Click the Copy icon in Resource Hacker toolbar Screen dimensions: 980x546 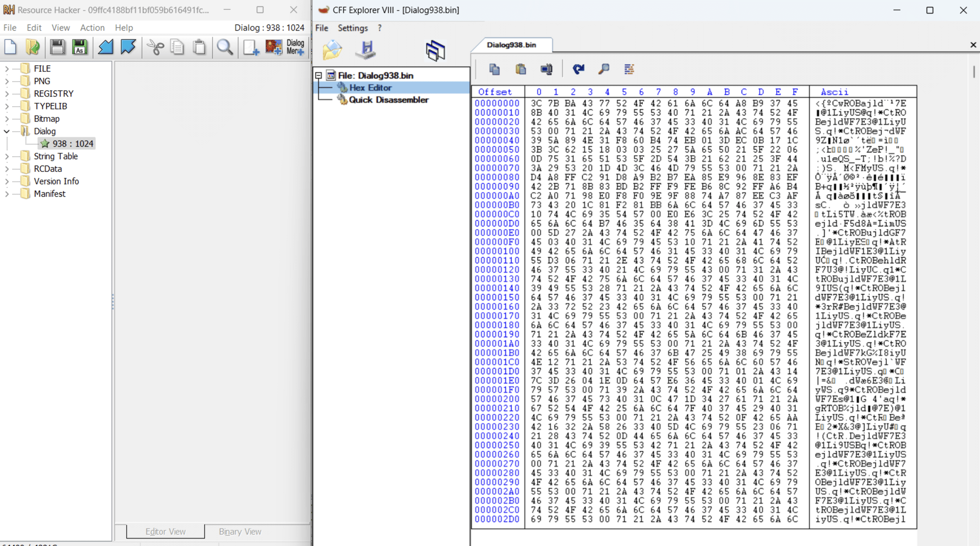pyautogui.click(x=177, y=47)
